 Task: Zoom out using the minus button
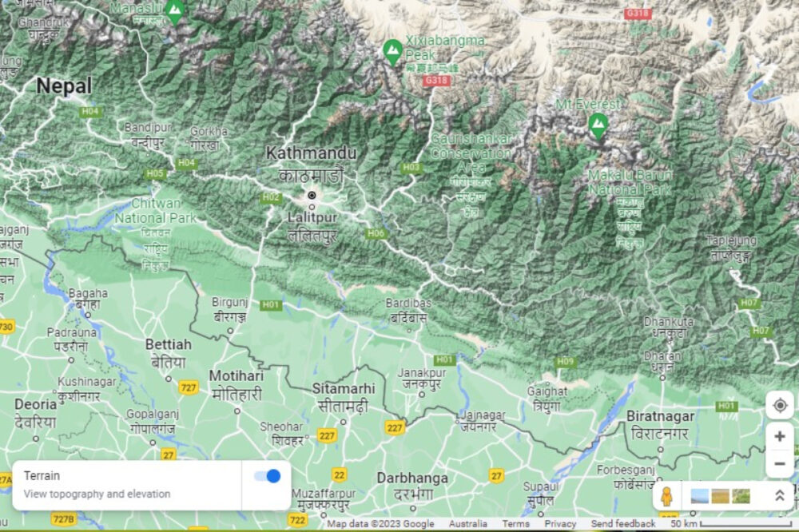click(780, 463)
